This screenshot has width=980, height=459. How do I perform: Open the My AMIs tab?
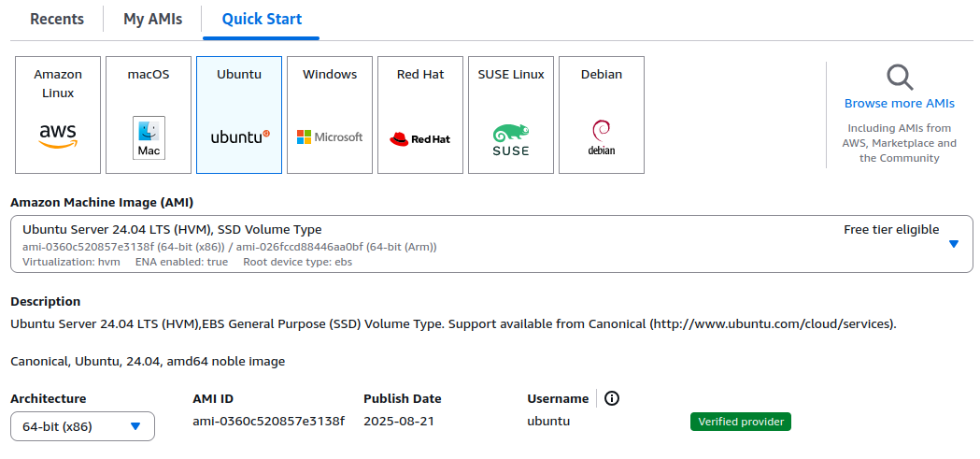pos(152,20)
